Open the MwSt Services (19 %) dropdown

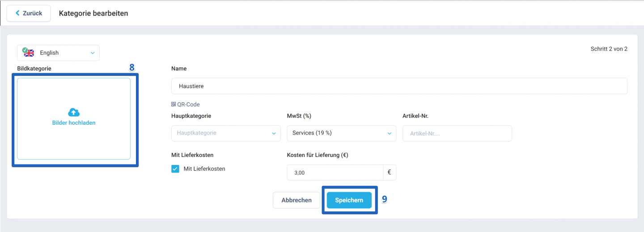click(342, 133)
